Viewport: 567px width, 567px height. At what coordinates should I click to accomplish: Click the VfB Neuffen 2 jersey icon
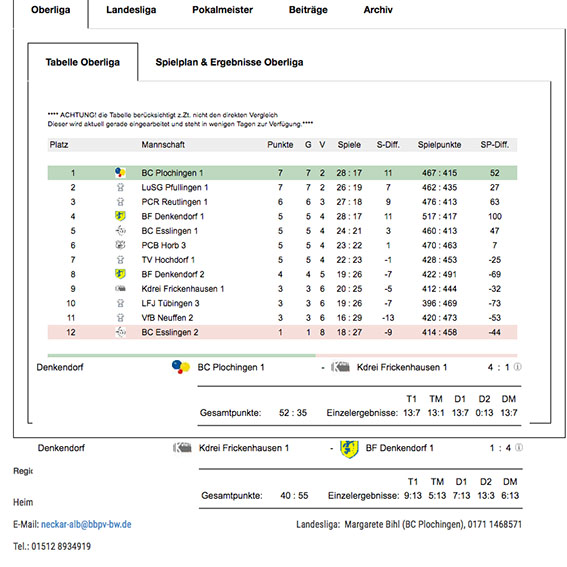[x=120, y=317]
